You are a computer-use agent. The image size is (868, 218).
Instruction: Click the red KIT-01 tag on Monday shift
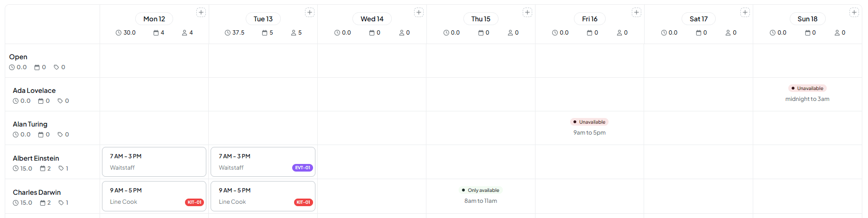194,202
